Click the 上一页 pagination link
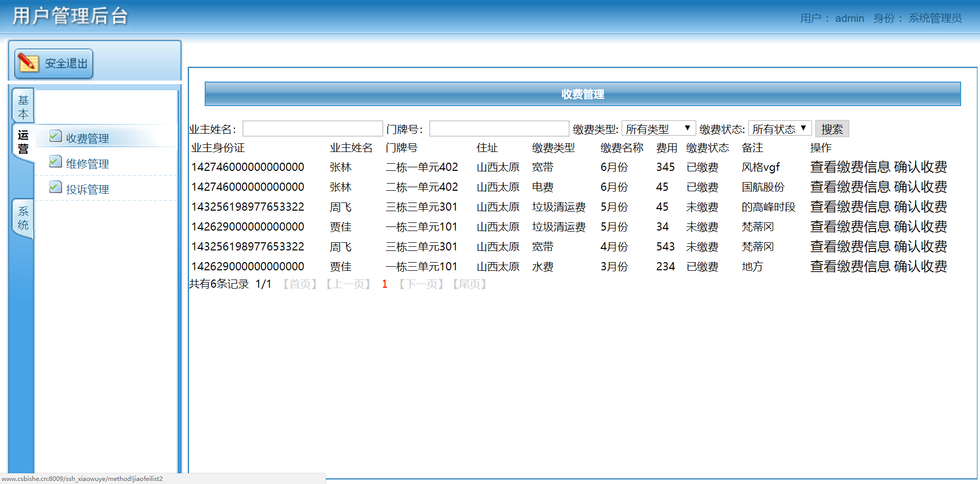The image size is (980, 484). point(349,284)
